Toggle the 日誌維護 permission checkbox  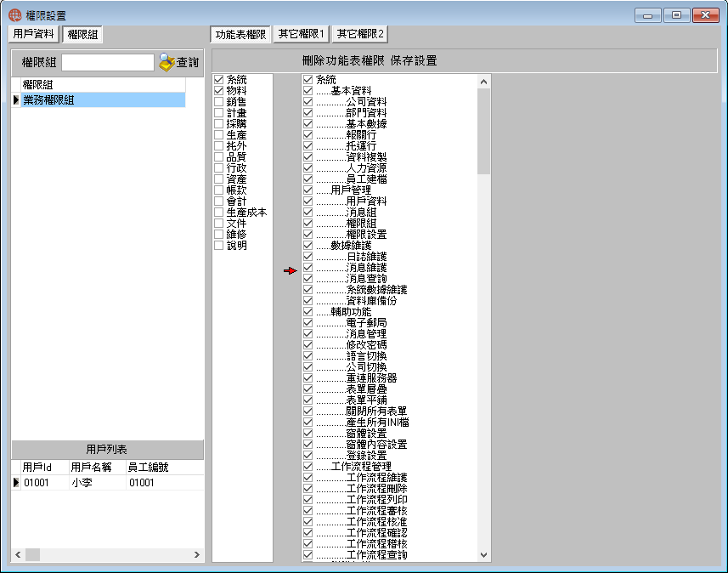308,256
